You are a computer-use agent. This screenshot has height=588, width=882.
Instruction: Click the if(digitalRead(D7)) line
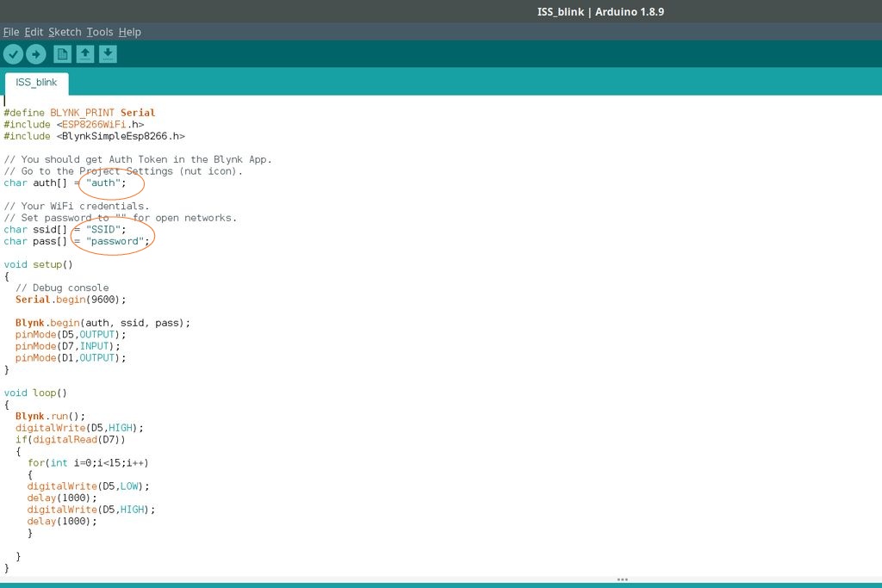(x=71, y=440)
